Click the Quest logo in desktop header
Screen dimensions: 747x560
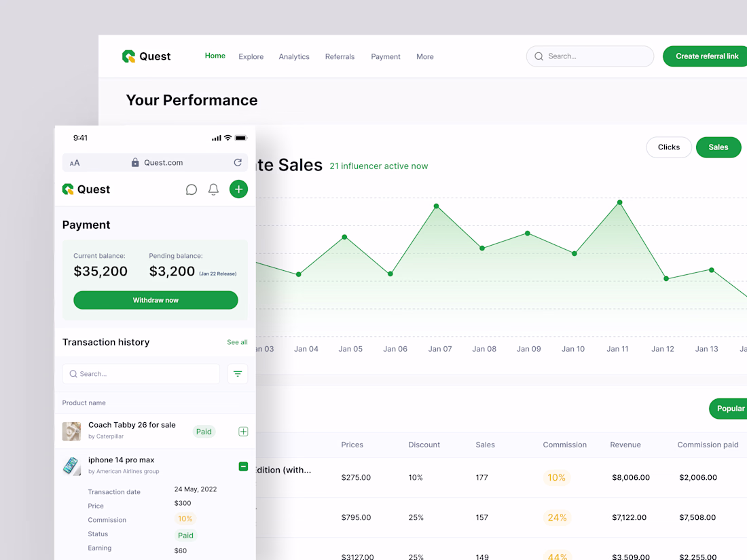(x=146, y=56)
